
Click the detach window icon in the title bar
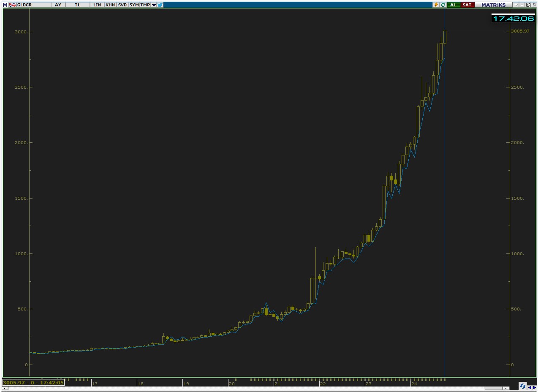click(x=528, y=5)
